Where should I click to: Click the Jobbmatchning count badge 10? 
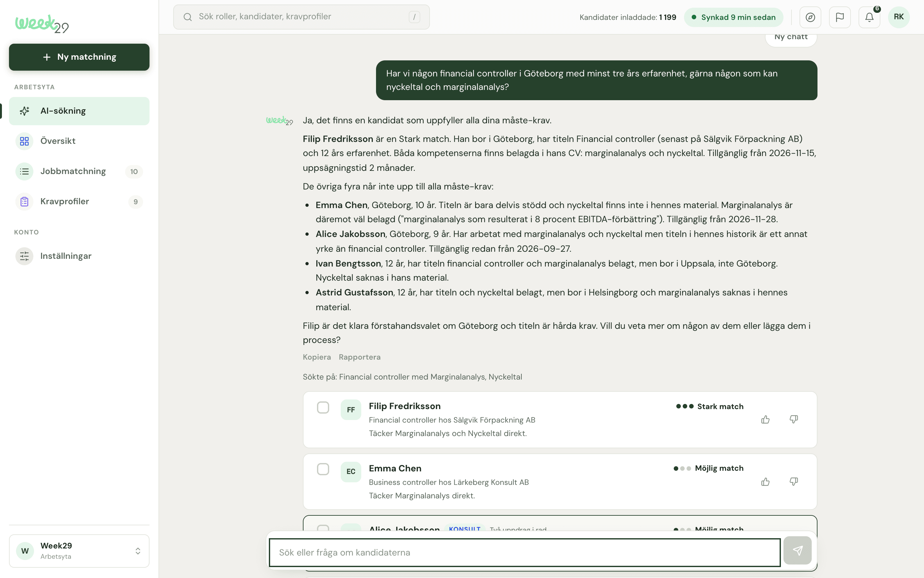tap(134, 172)
